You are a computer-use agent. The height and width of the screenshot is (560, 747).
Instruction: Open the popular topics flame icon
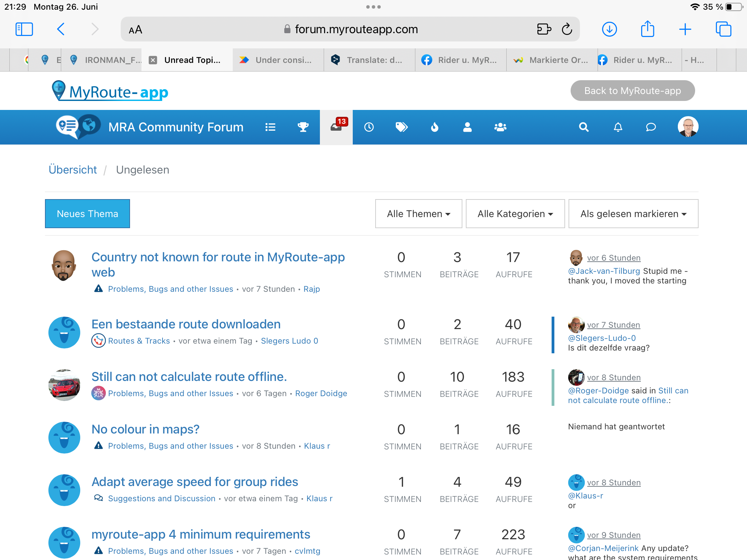point(435,127)
